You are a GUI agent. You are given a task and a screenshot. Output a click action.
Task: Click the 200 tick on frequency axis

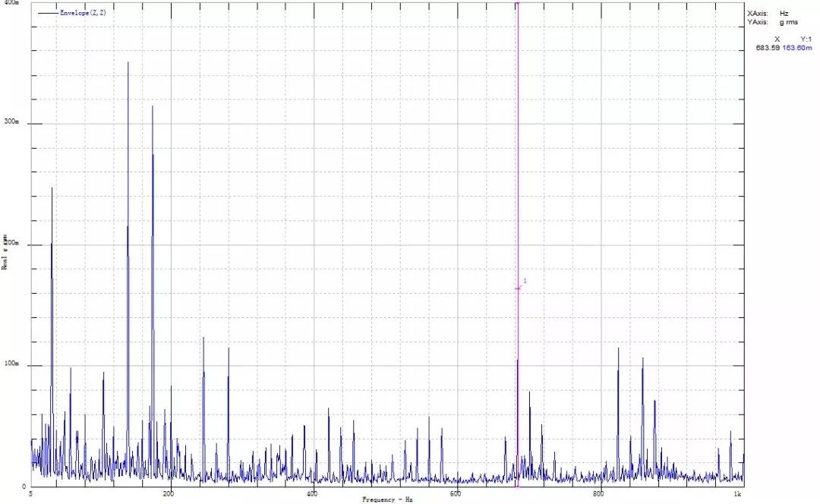(169, 493)
